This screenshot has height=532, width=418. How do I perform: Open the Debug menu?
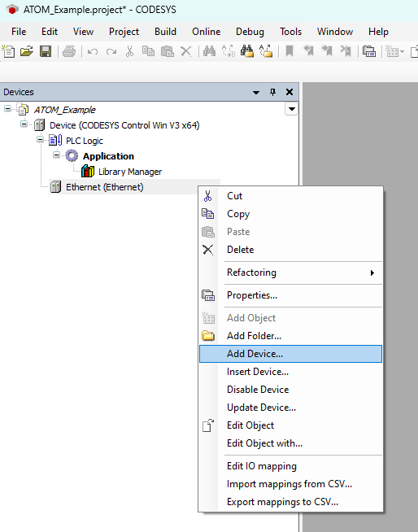[250, 32]
